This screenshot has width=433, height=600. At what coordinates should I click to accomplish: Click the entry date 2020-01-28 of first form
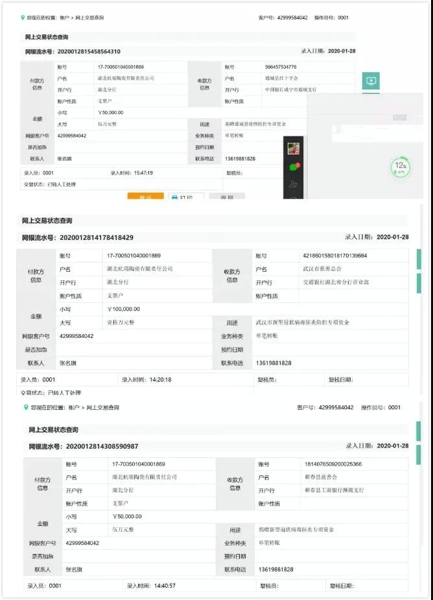(x=342, y=51)
